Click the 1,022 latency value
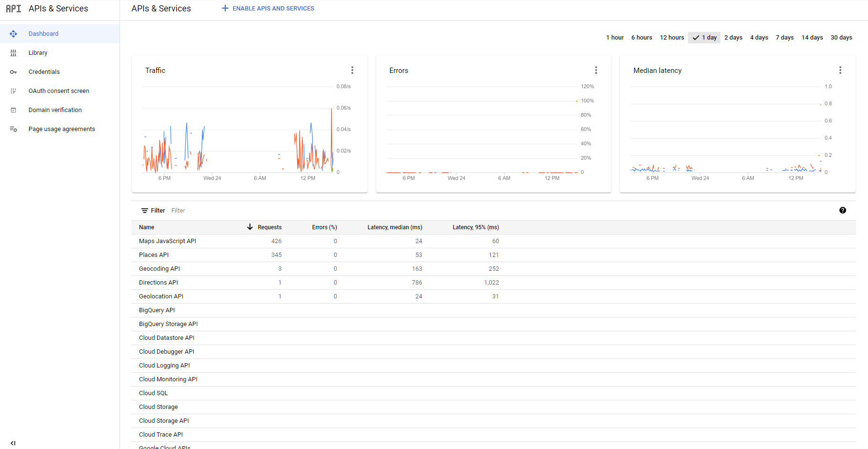 pyautogui.click(x=491, y=283)
